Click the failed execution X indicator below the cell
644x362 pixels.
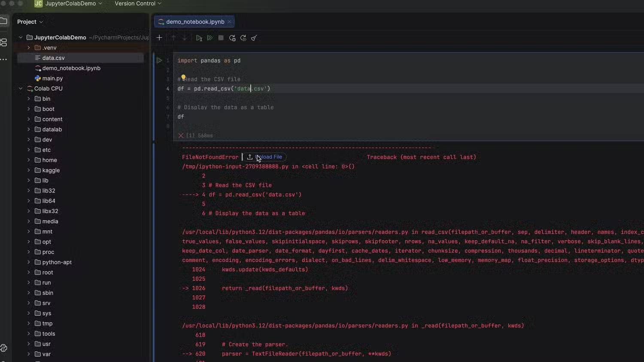click(181, 135)
